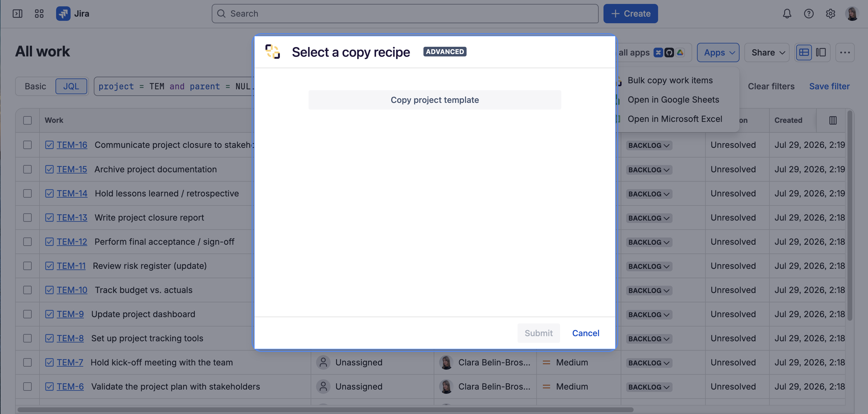The height and width of the screenshot is (414, 868).
Task: Switch to list view icon
Action: (x=804, y=53)
